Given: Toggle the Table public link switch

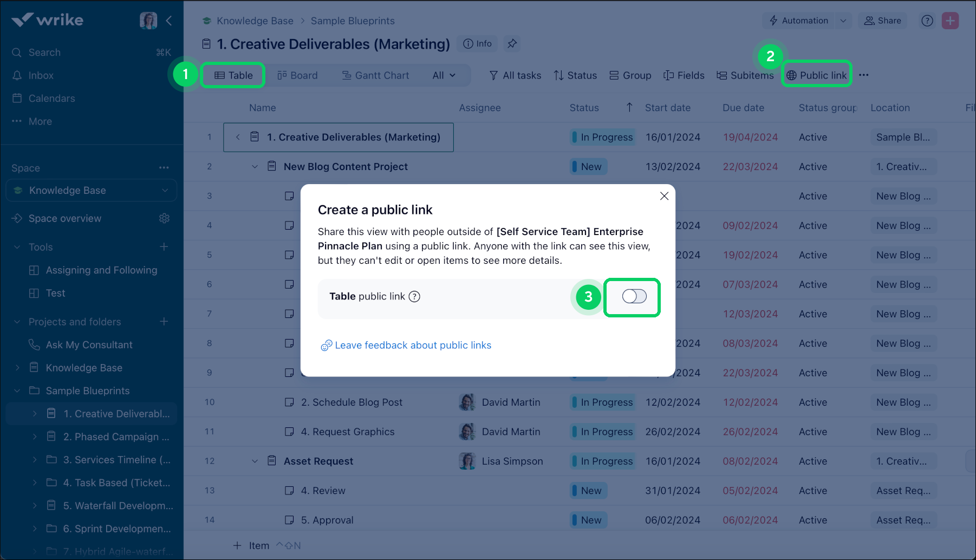Looking at the screenshot, I should coord(634,296).
